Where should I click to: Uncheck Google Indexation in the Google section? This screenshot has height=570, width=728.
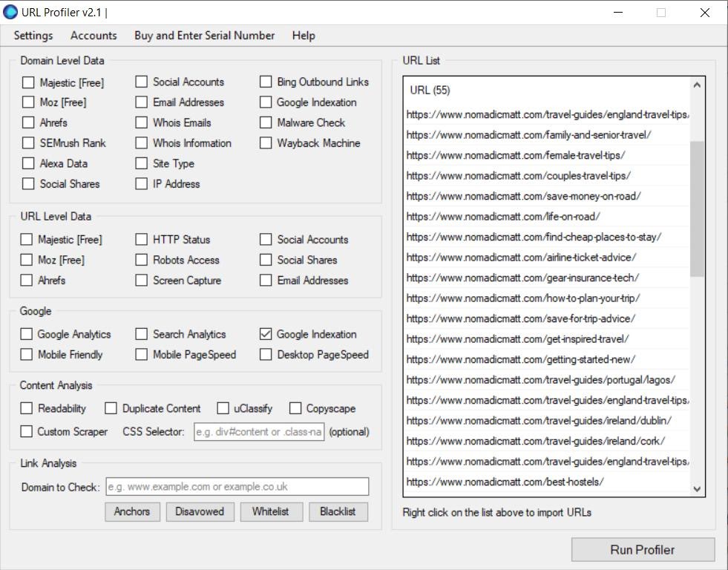265,334
